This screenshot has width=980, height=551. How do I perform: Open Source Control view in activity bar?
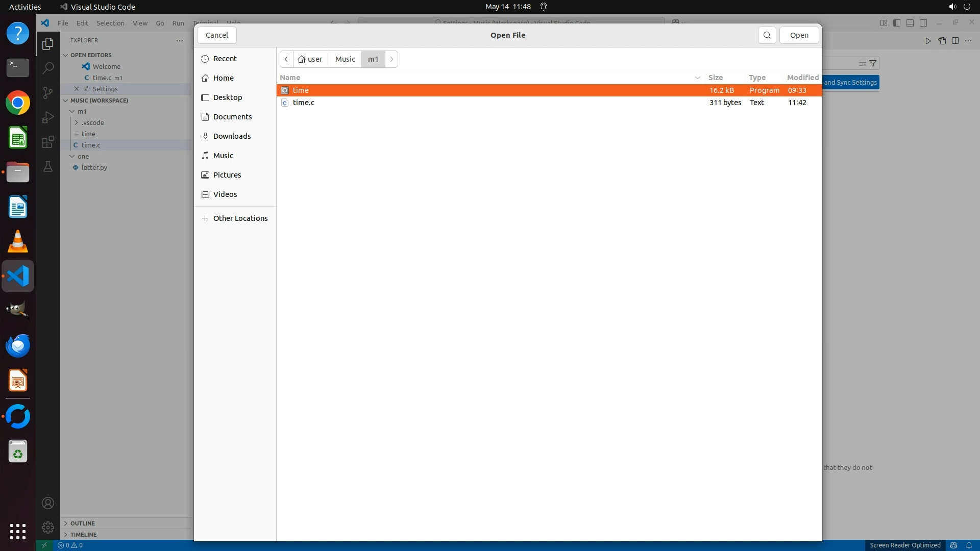pos(48,92)
